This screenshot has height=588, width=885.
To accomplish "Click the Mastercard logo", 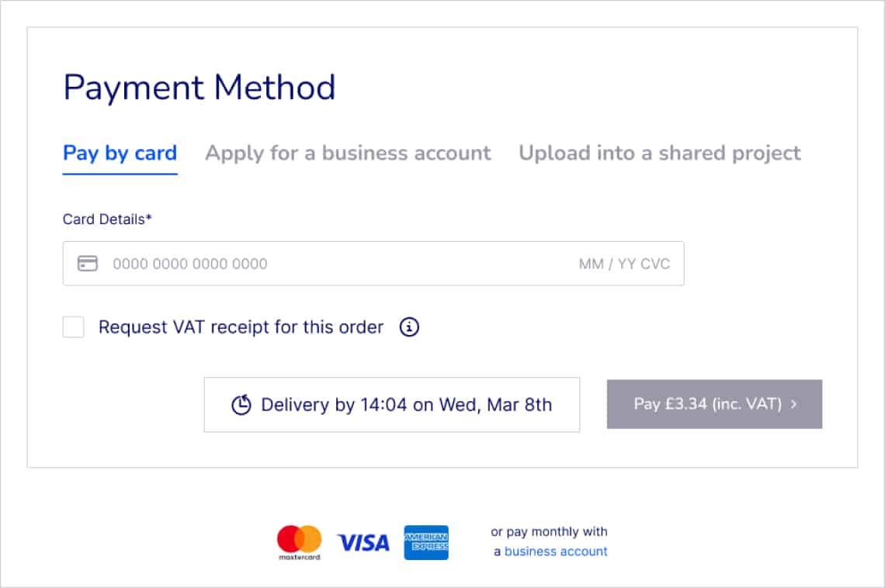I will [299, 542].
